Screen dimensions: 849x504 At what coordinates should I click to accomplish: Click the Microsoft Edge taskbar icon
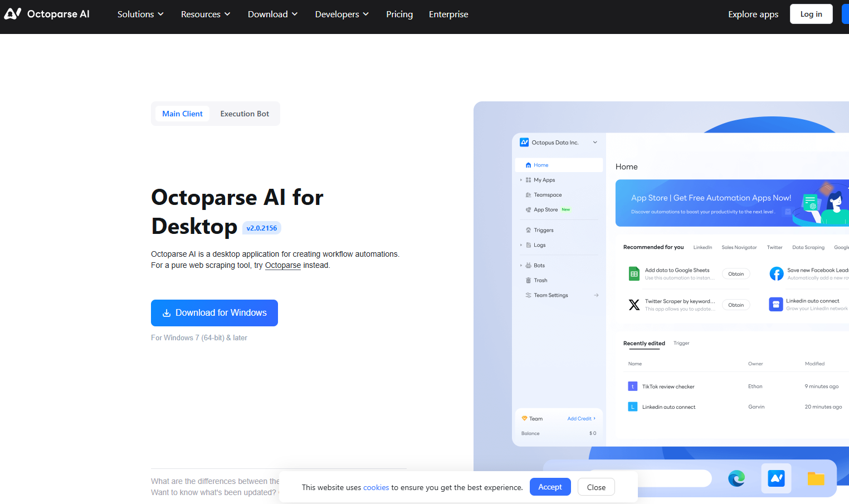click(736, 478)
